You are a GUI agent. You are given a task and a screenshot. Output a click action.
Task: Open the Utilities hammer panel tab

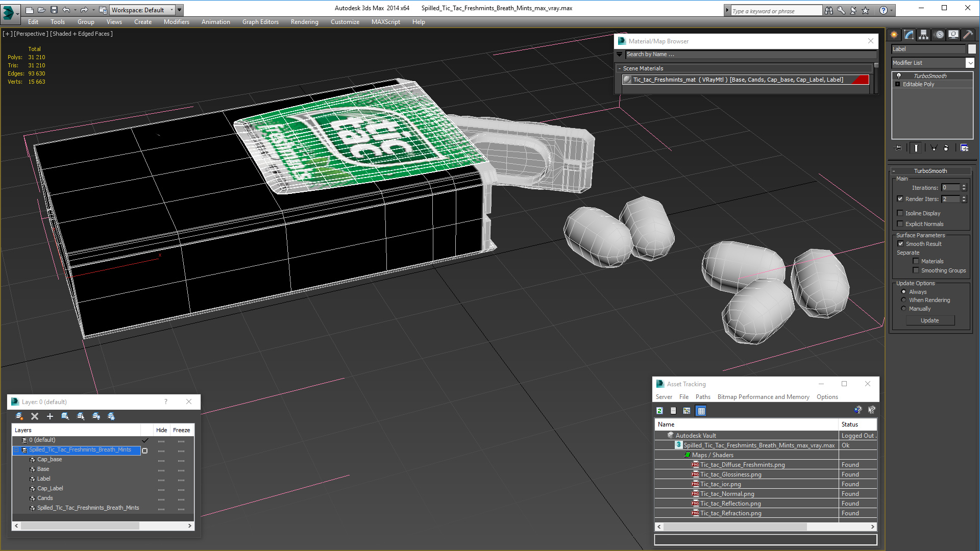tap(968, 35)
